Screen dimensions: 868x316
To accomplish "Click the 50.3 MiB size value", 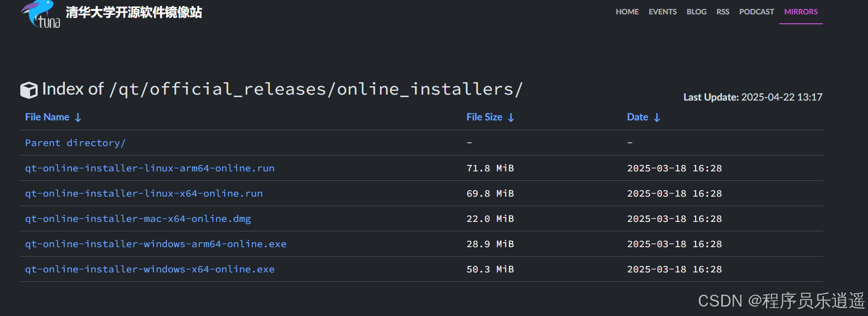I will 490,269.
